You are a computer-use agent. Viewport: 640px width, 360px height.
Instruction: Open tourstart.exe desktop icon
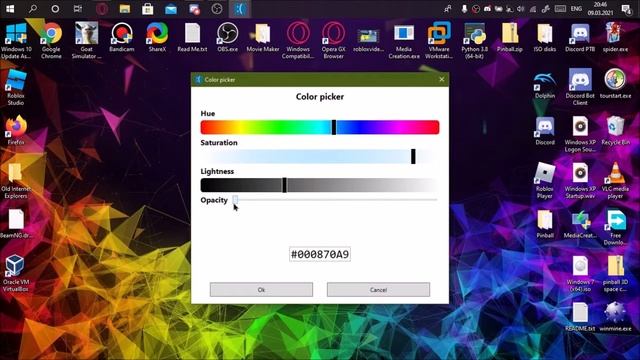coord(615,84)
